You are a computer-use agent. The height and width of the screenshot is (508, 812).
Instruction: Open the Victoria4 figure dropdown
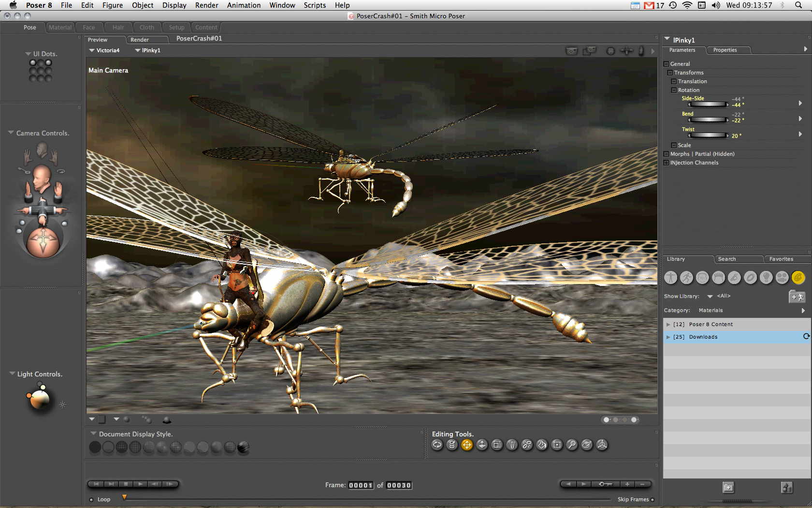point(104,50)
